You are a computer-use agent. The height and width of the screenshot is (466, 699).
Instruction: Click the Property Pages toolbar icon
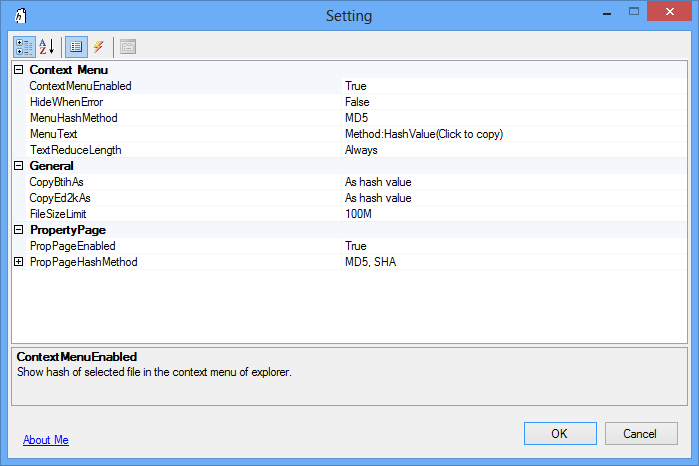pos(129,46)
